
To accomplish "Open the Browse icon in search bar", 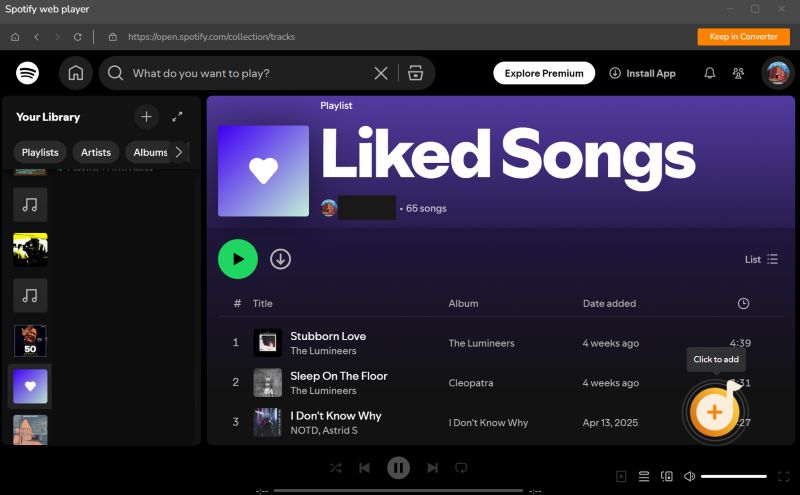I will click(x=416, y=73).
